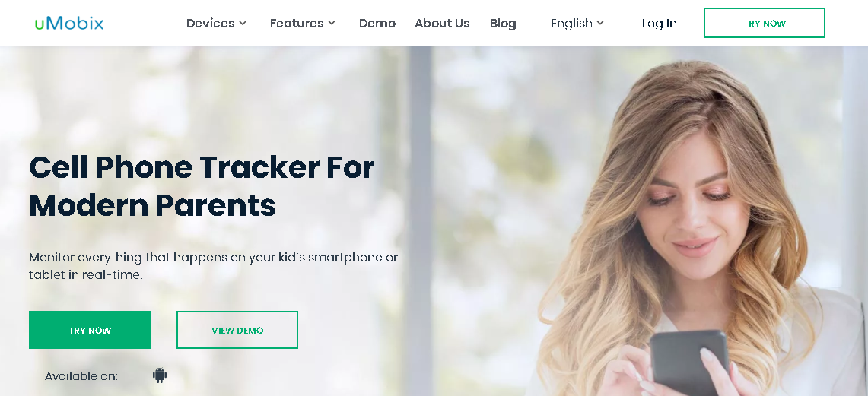Click the smartphone held in hand
This screenshot has width=868, height=396.
tap(688, 363)
